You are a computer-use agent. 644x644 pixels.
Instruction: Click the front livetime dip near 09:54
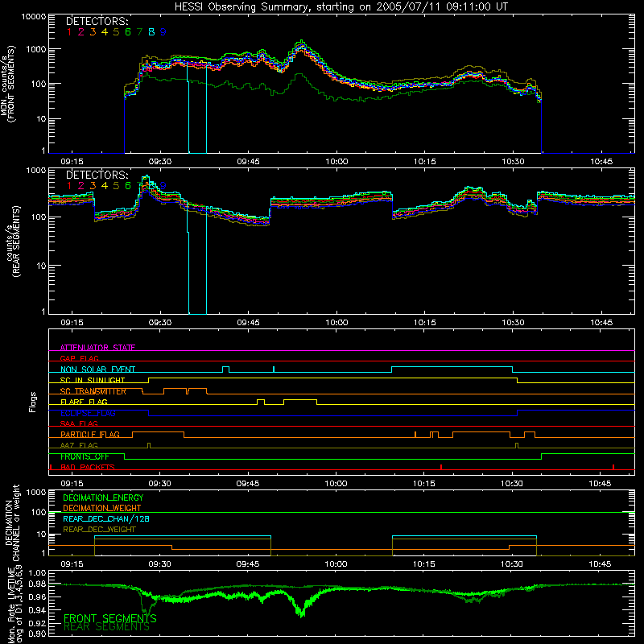[x=301, y=611]
